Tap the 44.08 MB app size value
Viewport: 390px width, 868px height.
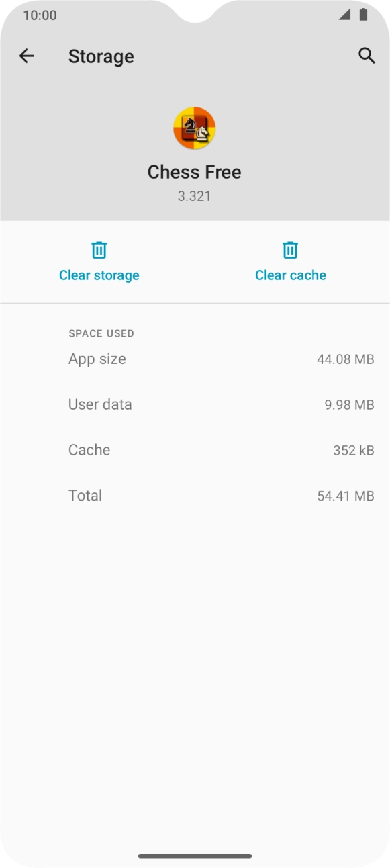point(345,359)
